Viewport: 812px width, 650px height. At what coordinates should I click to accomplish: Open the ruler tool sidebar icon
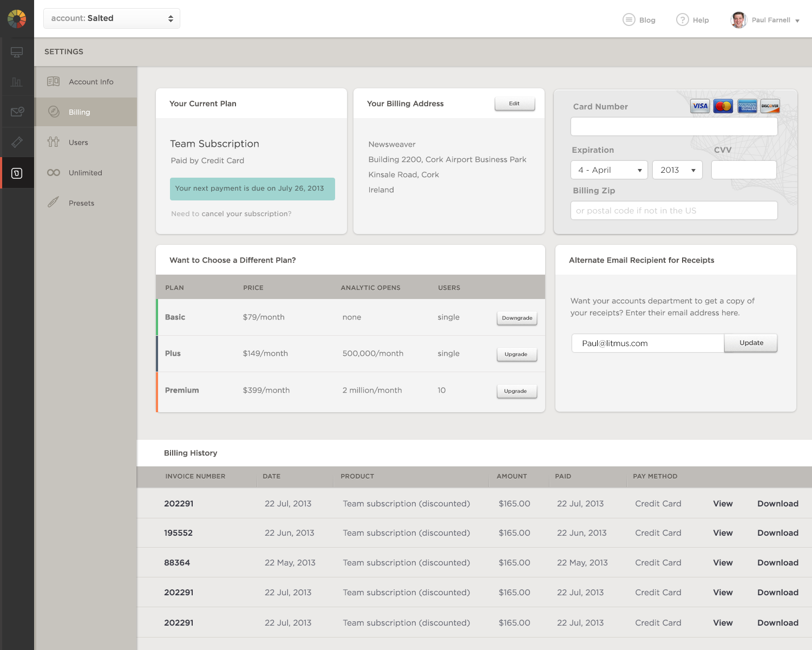tap(17, 142)
